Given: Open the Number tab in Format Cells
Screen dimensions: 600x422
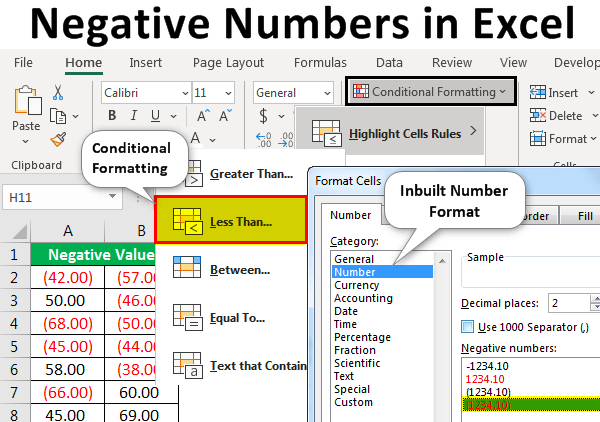Looking at the screenshot, I should point(351,215).
